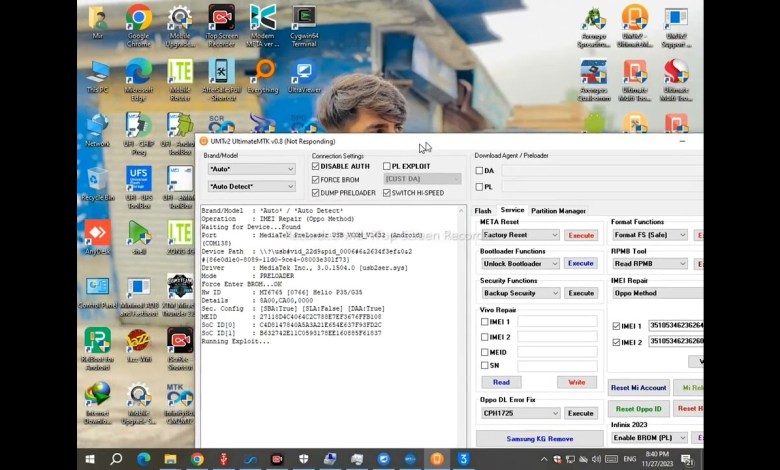The height and width of the screenshot is (470, 780).
Task: Switch to Partition Manager tab
Action: pos(558,211)
